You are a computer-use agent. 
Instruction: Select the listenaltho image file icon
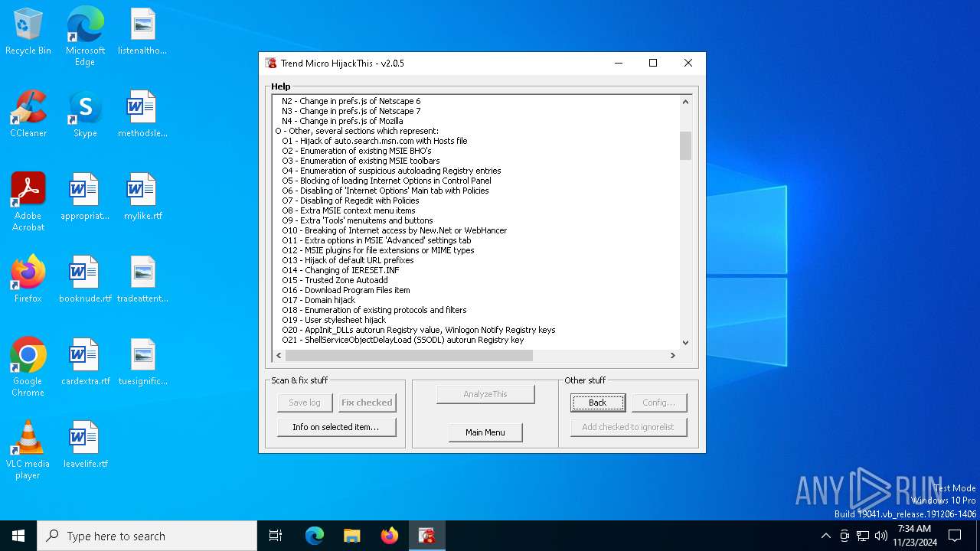tap(142, 32)
